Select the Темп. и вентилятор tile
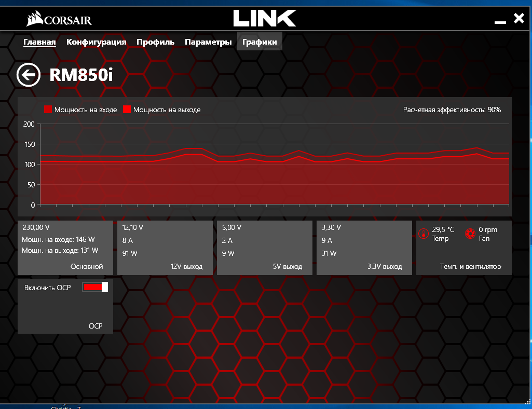 point(464,248)
